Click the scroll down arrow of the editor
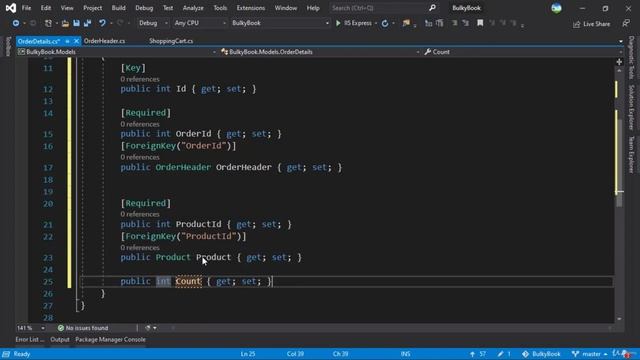The width and height of the screenshot is (640, 360). pyautogui.click(x=619, y=319)
